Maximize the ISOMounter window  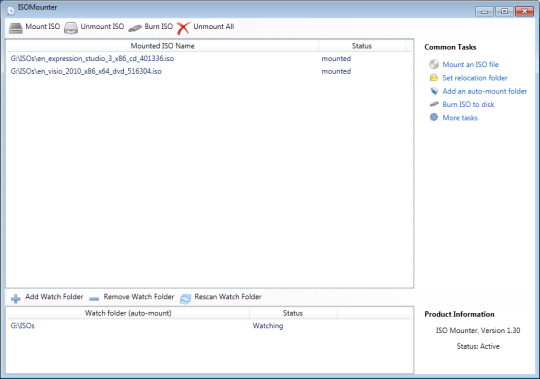pyautogui.click(x=504, y=11)
